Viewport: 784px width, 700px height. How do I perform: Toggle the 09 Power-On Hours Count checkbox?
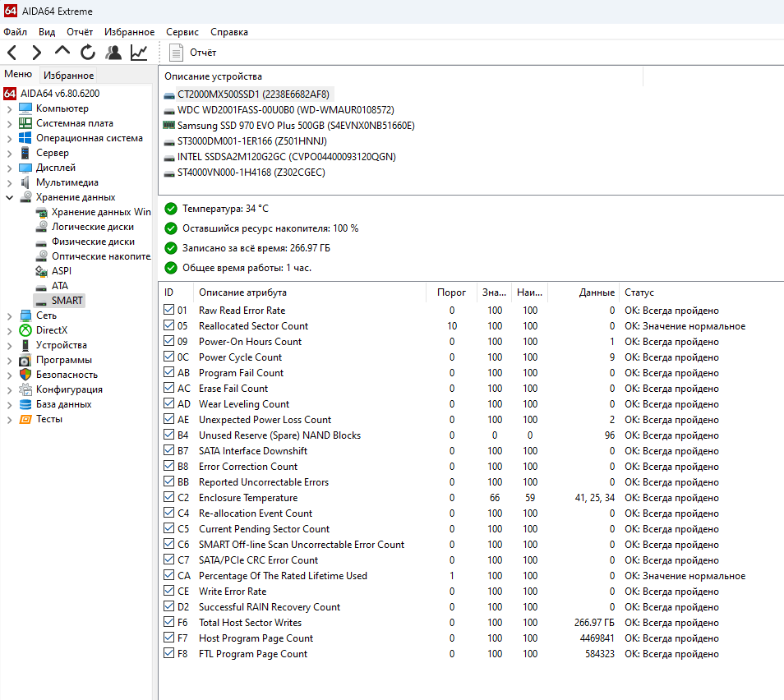pyautogui.click(x=169, y=341)
